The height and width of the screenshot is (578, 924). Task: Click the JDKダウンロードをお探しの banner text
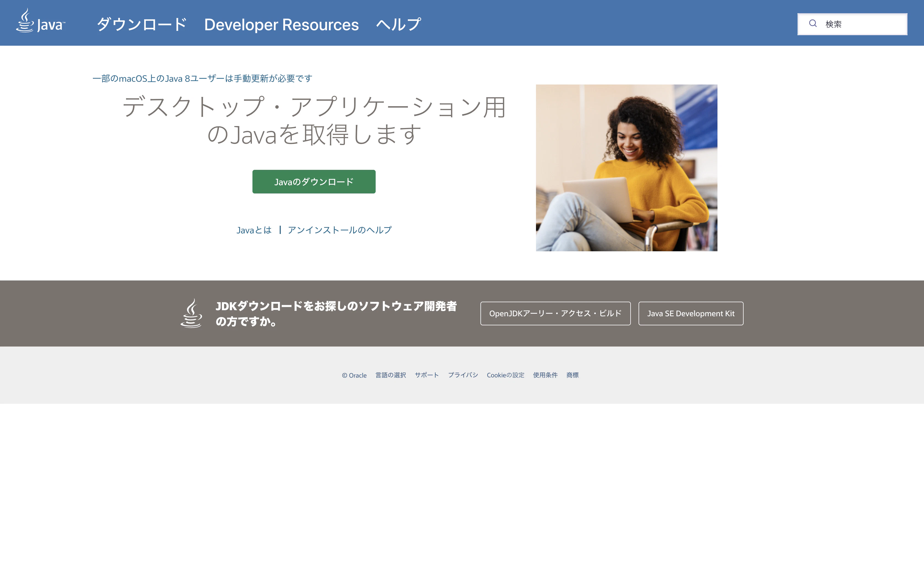click(336, 313)
